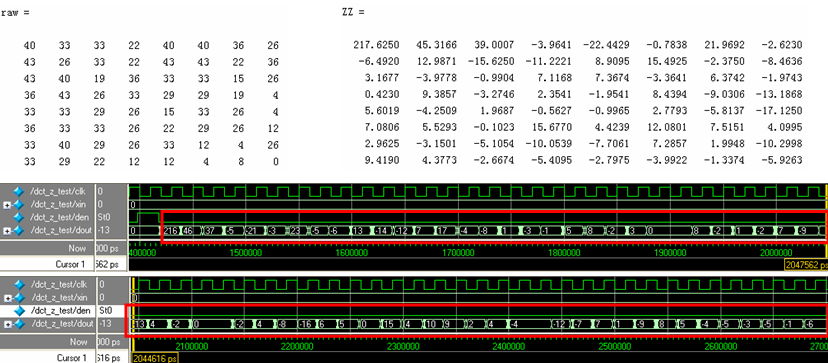Viewport: 828px width, 363px height.
Task: Click the ZZ matrix value 45.3166
Action: [x=438, y=45]
